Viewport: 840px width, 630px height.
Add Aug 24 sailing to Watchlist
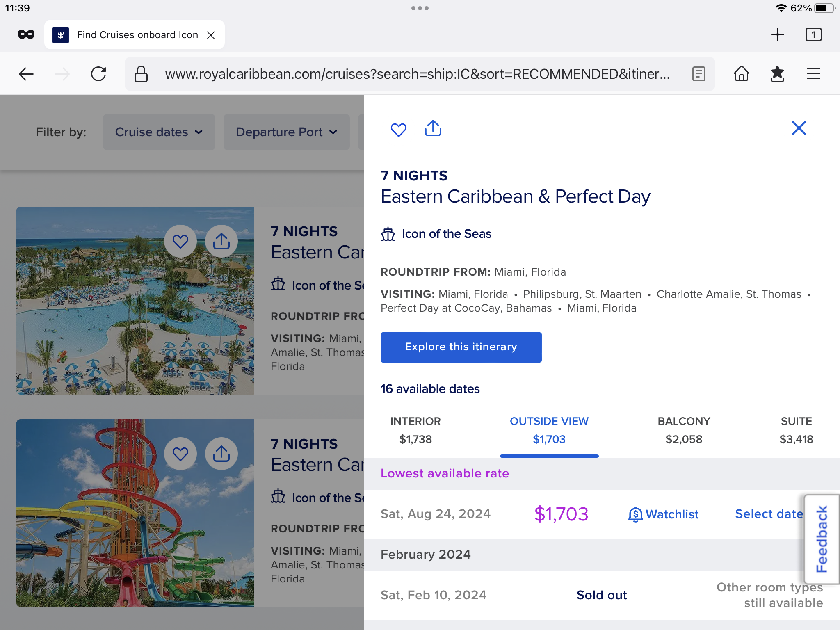(664, 514)
